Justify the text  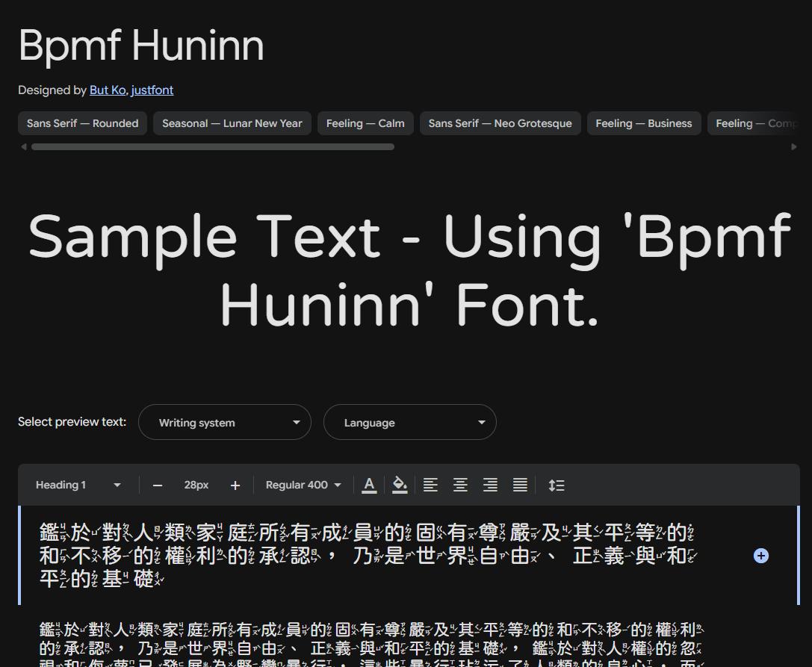click(x=520, y=485)
